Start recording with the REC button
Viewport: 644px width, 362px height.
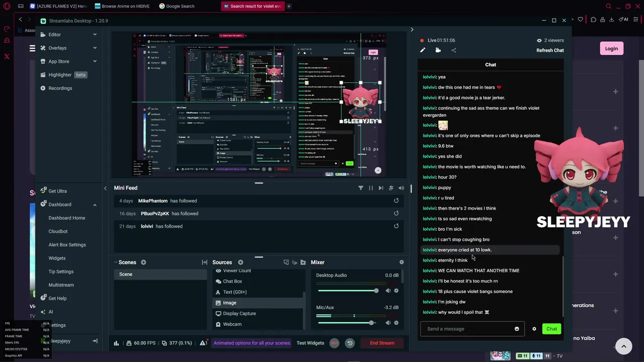335,343
